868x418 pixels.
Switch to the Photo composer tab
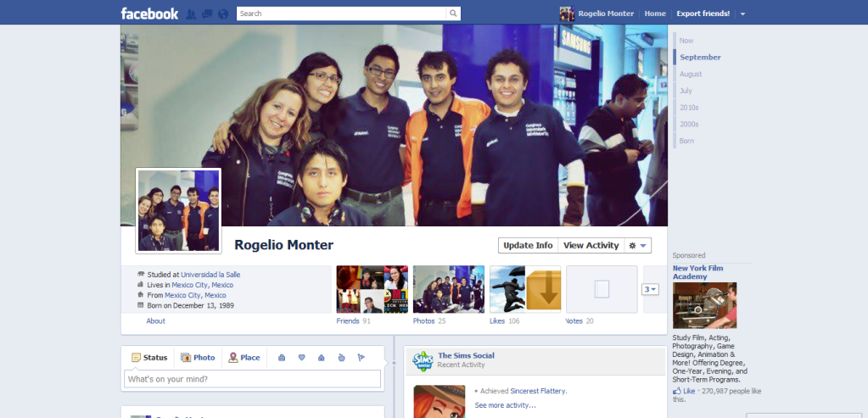point(198,358)
